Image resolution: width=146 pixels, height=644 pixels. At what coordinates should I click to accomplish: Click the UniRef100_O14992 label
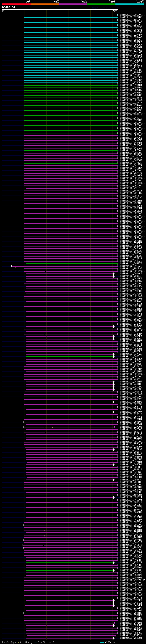131,246
